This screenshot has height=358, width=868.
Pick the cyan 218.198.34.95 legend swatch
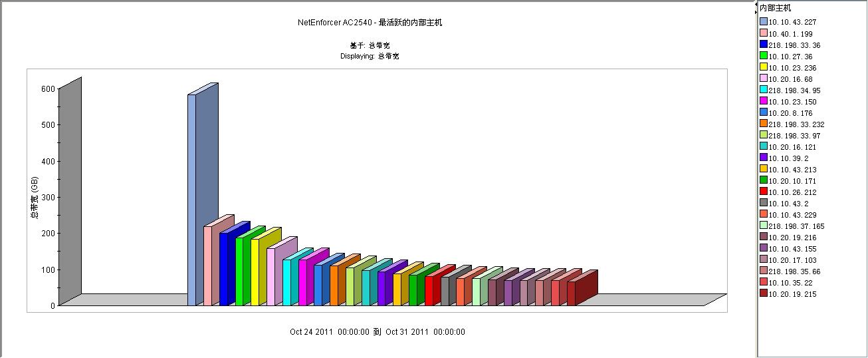764,90
